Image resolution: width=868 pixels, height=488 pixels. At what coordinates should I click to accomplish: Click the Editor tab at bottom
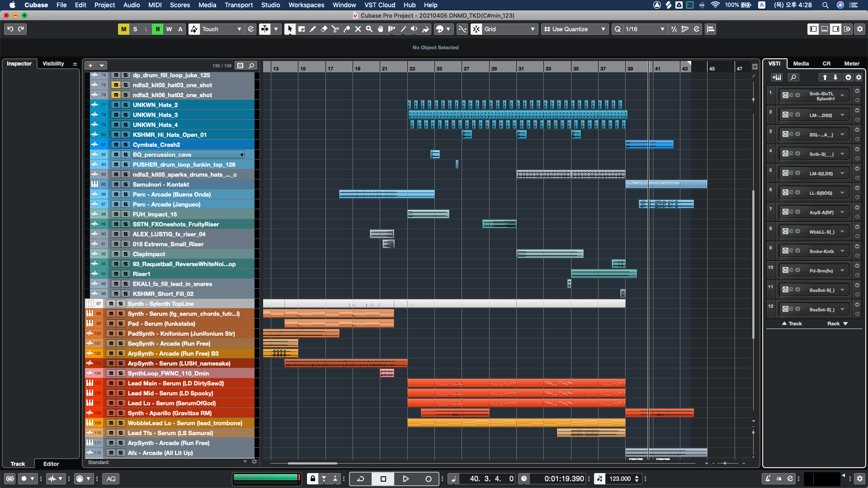pyautogui.click(x=51, y=464)
